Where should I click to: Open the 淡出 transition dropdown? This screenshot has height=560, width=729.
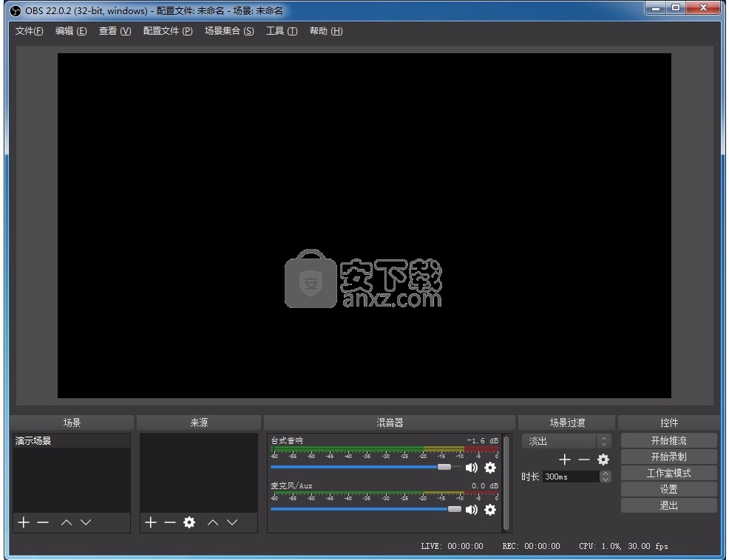point(566,441)
